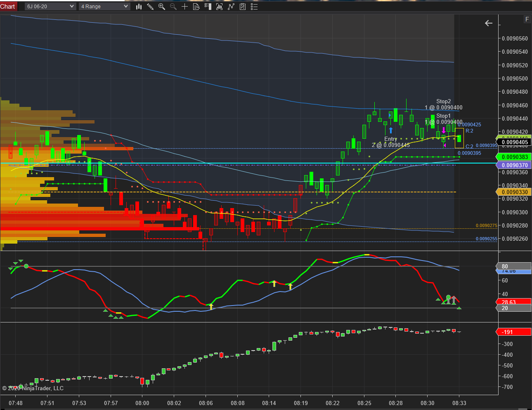Viewport: 532px width, 410px height.
Task: Open the chart properties list icon
Action: [x=254, y=7]
